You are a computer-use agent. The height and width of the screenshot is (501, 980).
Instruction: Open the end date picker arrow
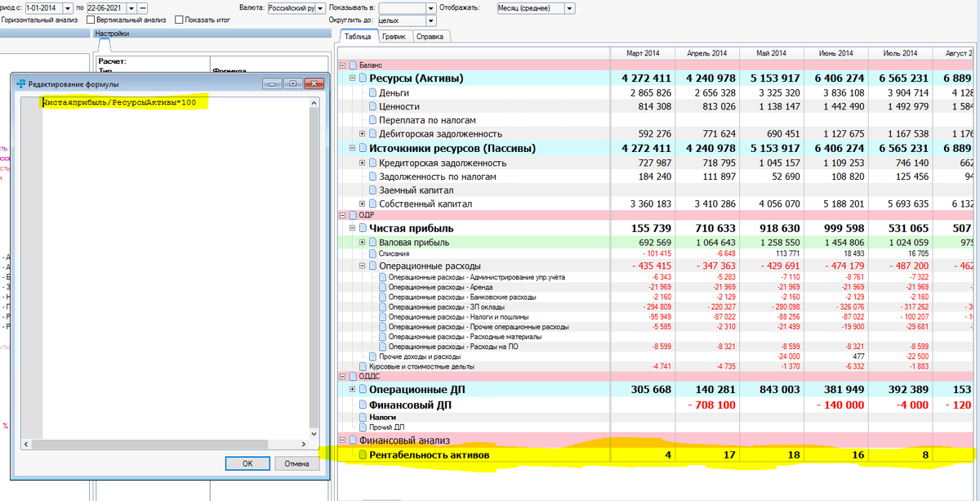pyautogui.click(x=131, y=8)
